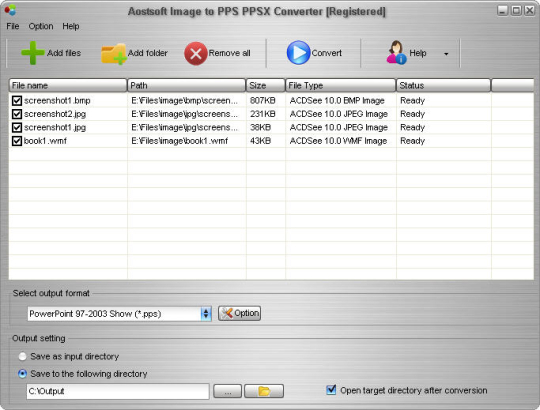Uncheck screenshot2.jpg file checkbox
Viewport: 540px width, 410px height.
click(x=17, y=114)
